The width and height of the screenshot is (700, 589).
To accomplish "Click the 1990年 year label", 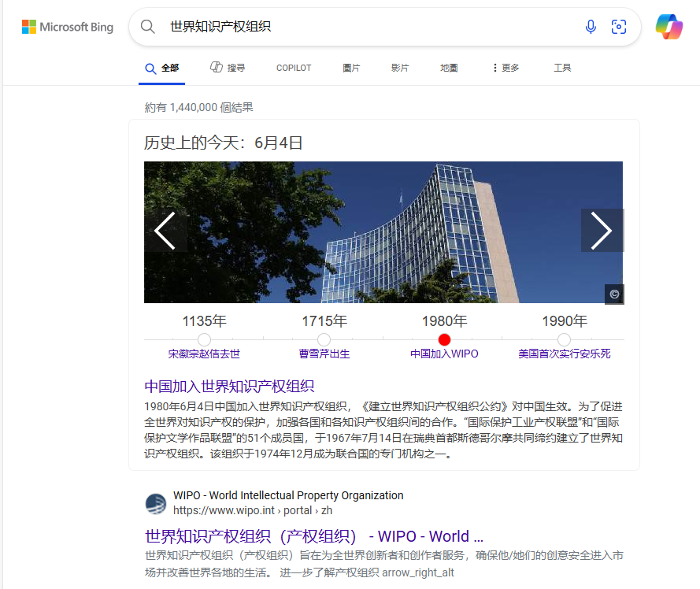I will click(x=565, y=321).
